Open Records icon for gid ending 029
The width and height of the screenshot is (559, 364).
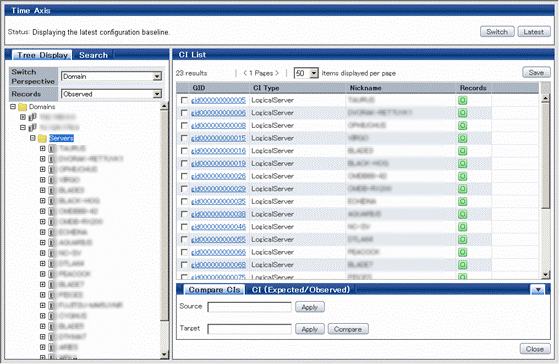click(x=462, y=189)
